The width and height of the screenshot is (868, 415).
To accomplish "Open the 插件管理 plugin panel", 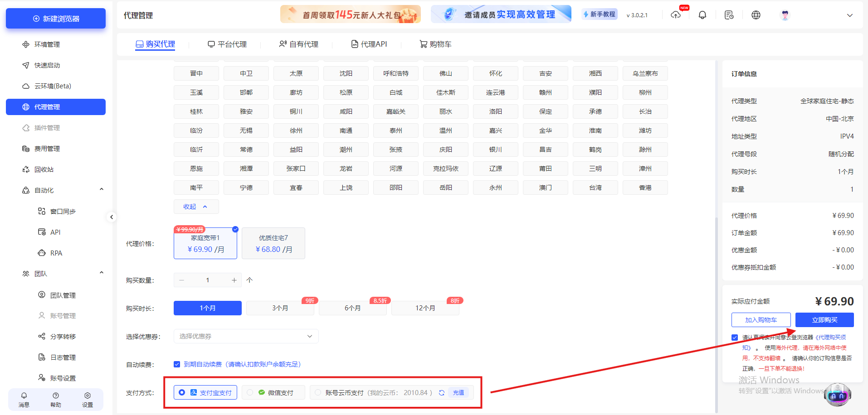I will click(x=47, y=127).
